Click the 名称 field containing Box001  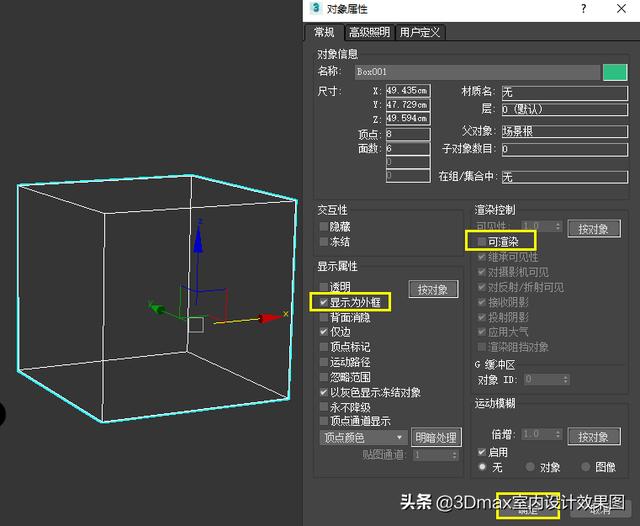click(478, 72)
